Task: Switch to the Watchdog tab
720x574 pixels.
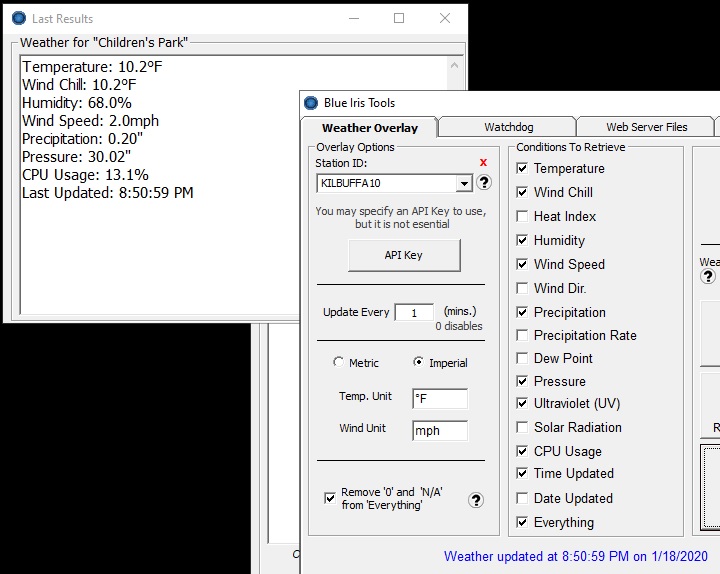Action: pos(509,127)
